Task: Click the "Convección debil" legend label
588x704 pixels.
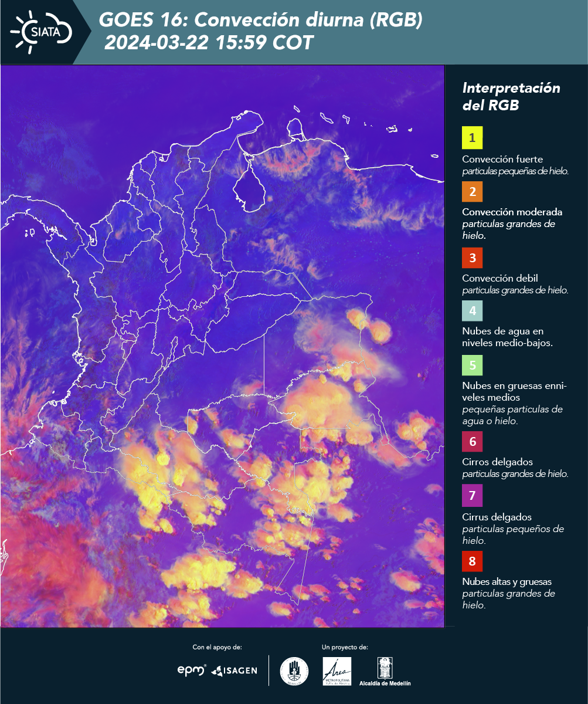Action: point(500,279)
